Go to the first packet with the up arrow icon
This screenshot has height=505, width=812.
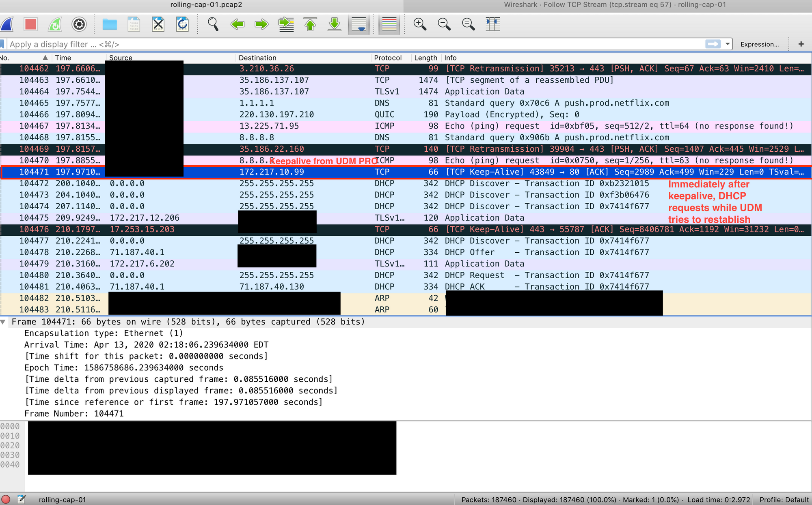[x=310, y=24]
